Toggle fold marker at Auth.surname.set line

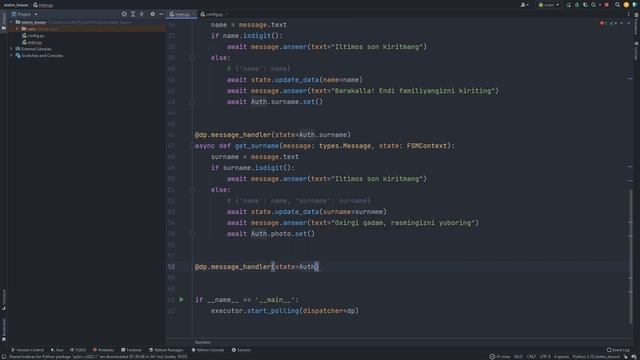pyautogui.click(x=192, y=102)
